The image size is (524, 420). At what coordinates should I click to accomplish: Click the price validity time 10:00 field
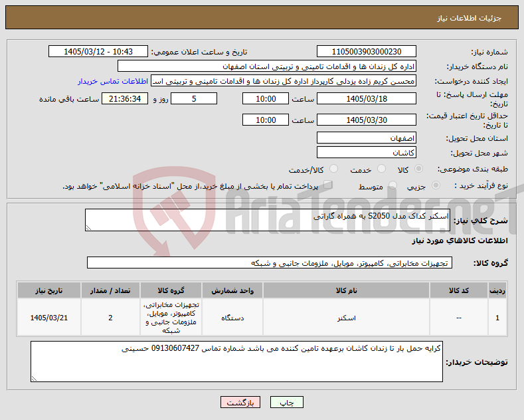tap(266, 120)
